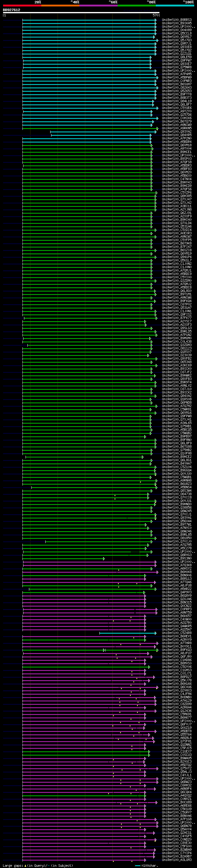
Task: Click the UniRef100_Q6BN78 label
Action: point(177,826)
